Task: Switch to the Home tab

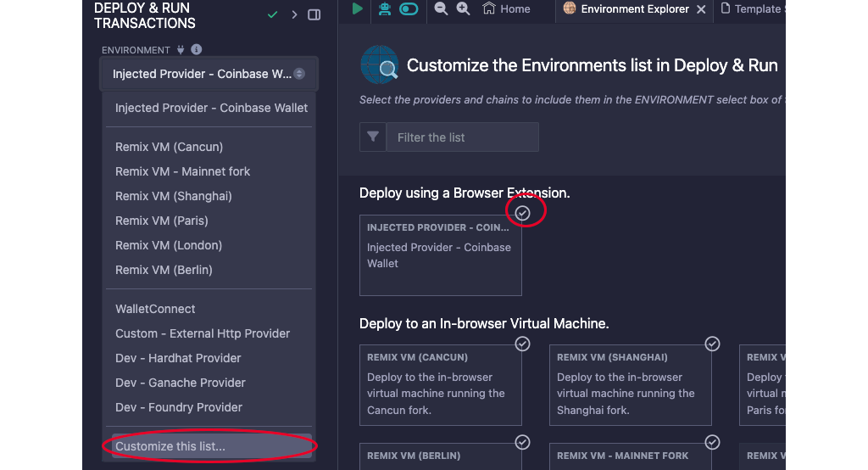Action: coord(507,8)
